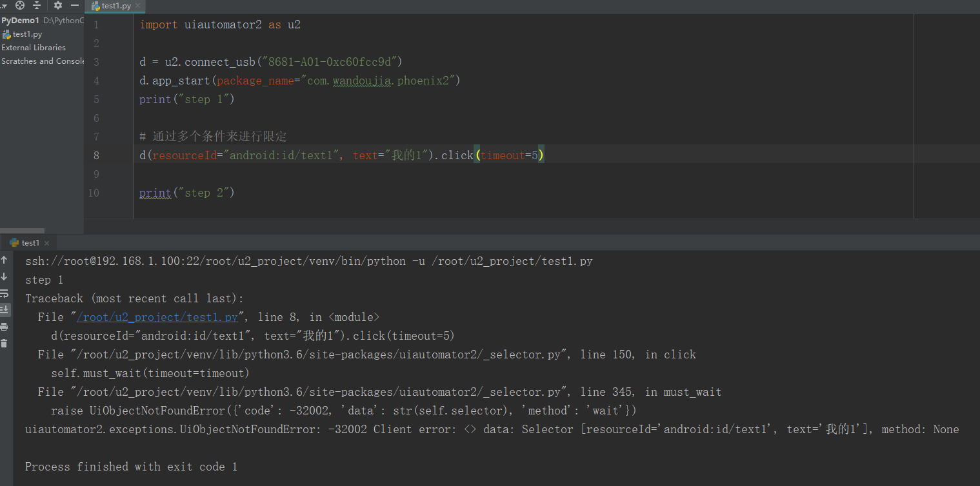The width and height of the screenshot is (980, 486).
Task: Expand the Scratches and Consoles node
Action: pos(43,61)
